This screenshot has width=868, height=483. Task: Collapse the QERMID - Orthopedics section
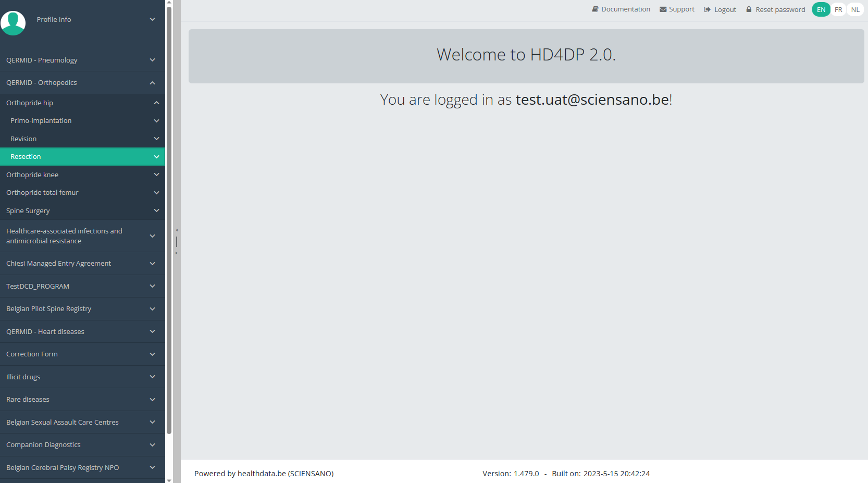(152, 83)
